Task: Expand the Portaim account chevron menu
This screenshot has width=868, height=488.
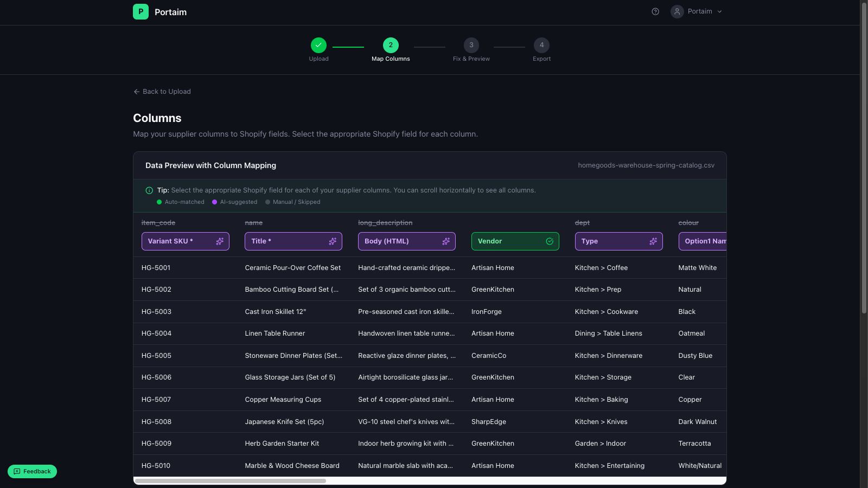Action: [x=719, y=11]
